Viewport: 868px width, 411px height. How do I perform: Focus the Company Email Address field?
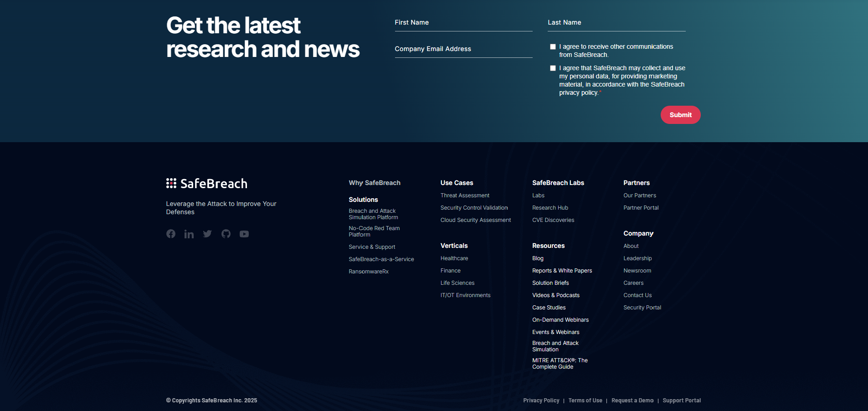(463, 49)
